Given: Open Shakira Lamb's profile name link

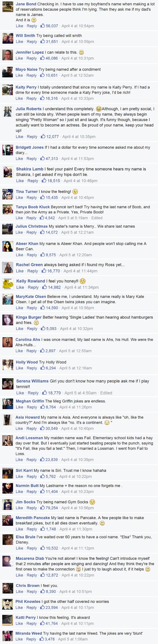Looking at the screenshot, I should click(x=30, y=169).
